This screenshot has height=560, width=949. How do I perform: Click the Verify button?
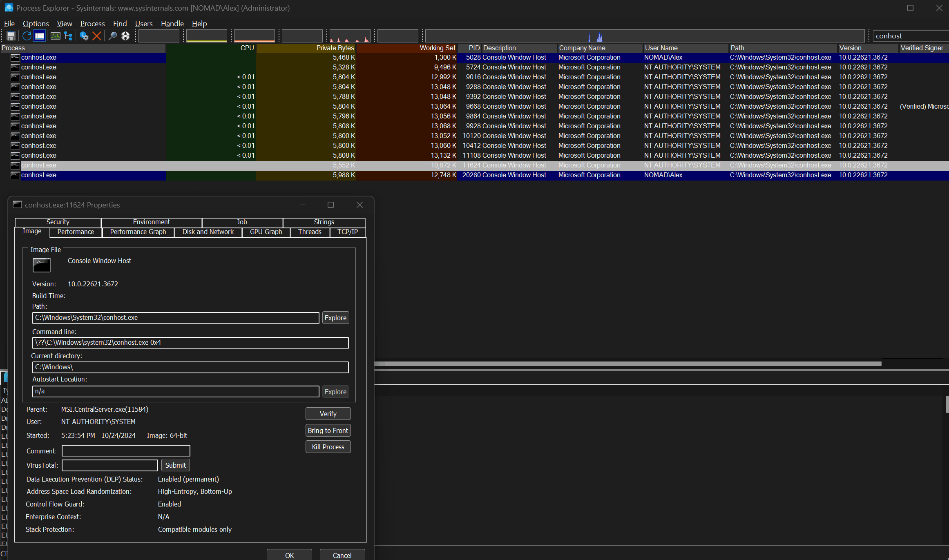click(328, 414)
